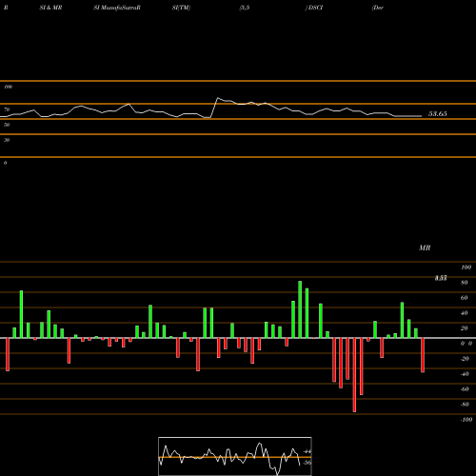Click the 'SI(TM)' header text
This screenshot has width=476, height=476.
(181, 8)
